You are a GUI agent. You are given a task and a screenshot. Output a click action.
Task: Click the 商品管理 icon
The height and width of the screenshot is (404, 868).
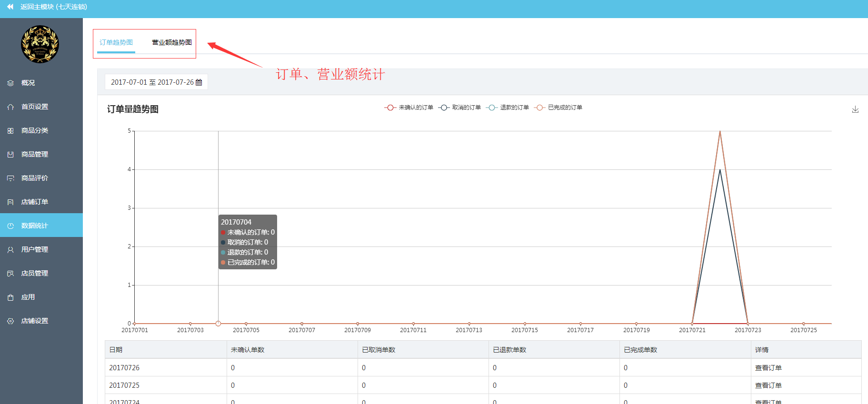[x=10, y=154]
